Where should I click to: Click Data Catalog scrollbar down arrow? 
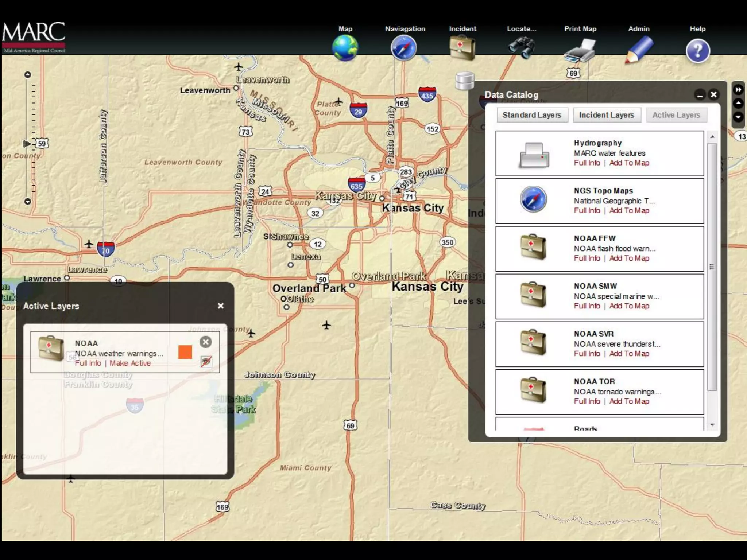[712, 425]
